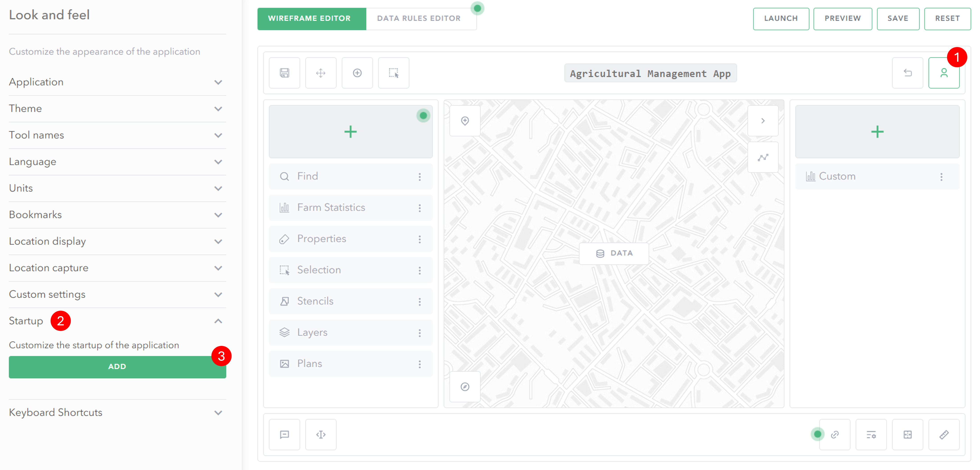Select the Plans tool row
This screenshot has width=980, height=470.
(x=350, y=364)
